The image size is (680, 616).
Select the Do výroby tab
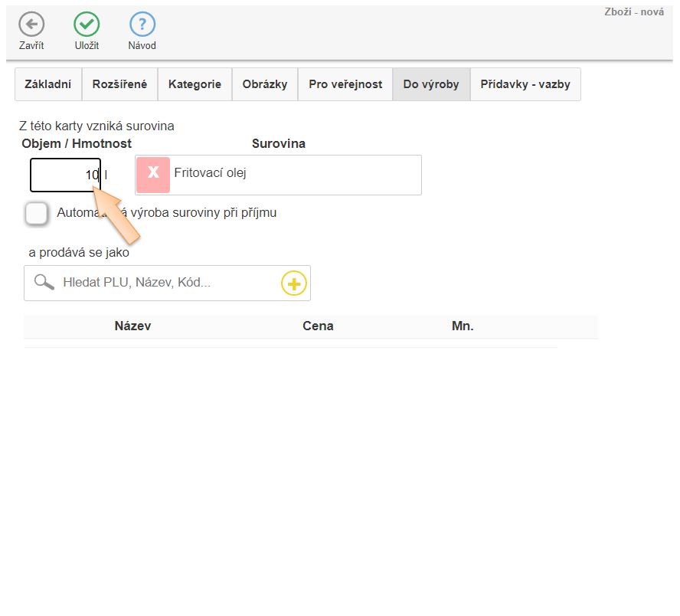pyautogui.click(x=431, y=84)
